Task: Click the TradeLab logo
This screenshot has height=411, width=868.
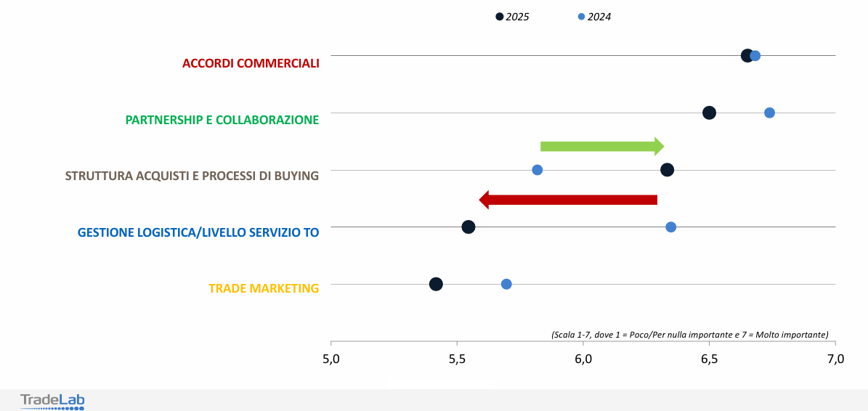Action: pyautogui.click(x=52, y=401)
